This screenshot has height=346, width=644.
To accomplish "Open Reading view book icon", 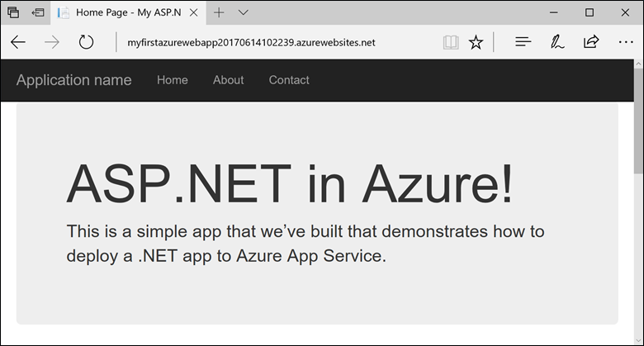I will (x=451, y=42).
